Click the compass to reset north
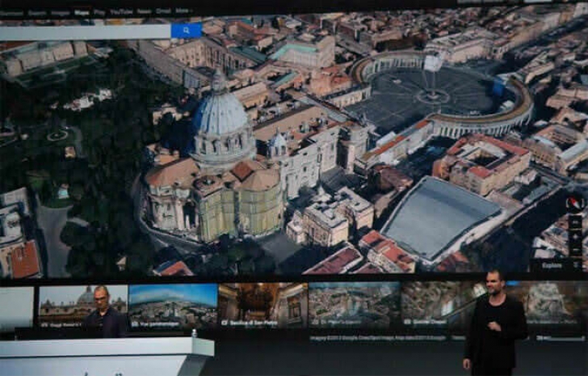588x376 pixels. 574,203
